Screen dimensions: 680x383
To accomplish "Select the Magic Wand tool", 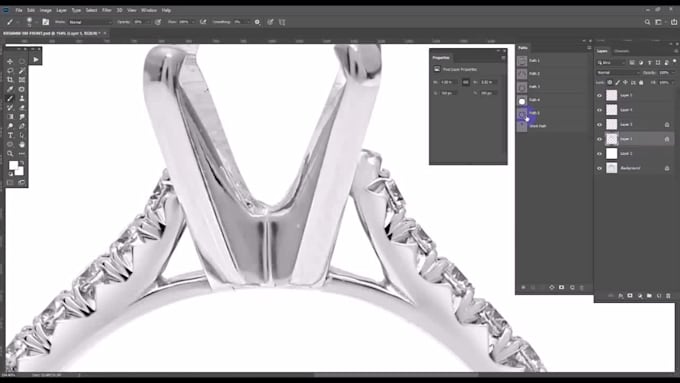I will [22, 70].
